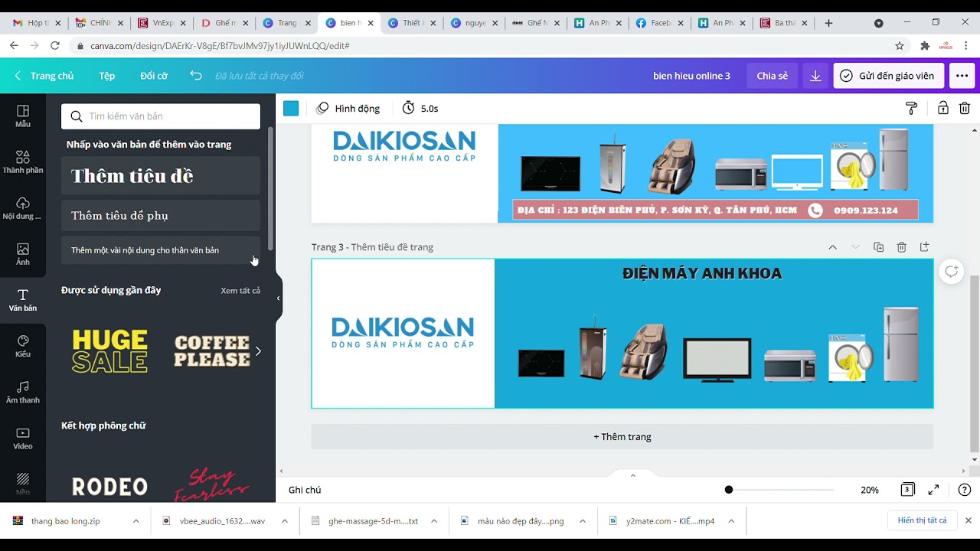The image size is (980, 551).
Task: Click the undo arrow icon
Action: pos(196,76)
